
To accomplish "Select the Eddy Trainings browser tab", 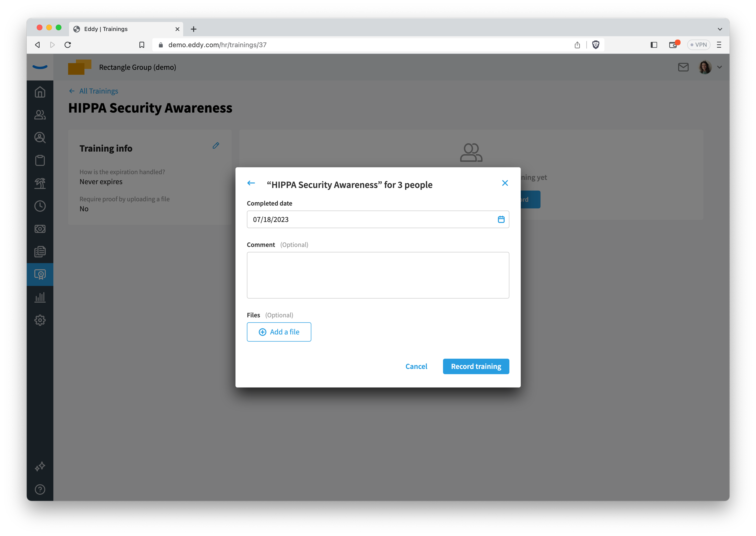I will (x=126, y=29).
